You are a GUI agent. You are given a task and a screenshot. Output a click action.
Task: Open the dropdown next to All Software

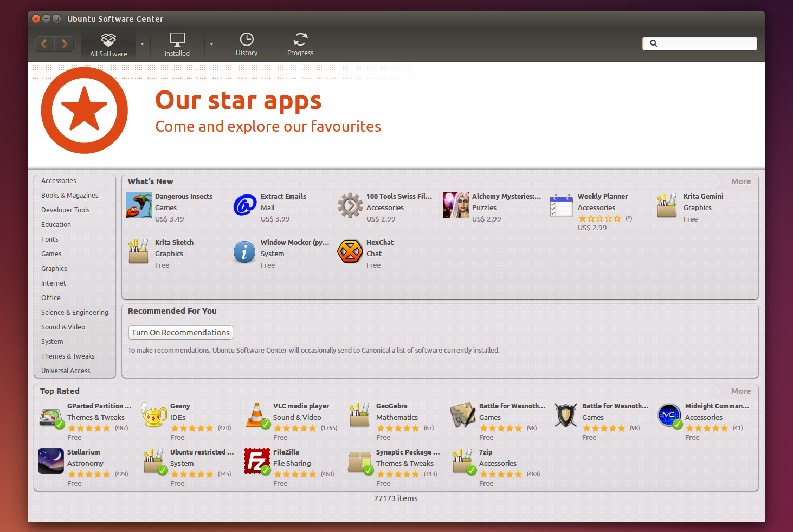click(142, 44)
